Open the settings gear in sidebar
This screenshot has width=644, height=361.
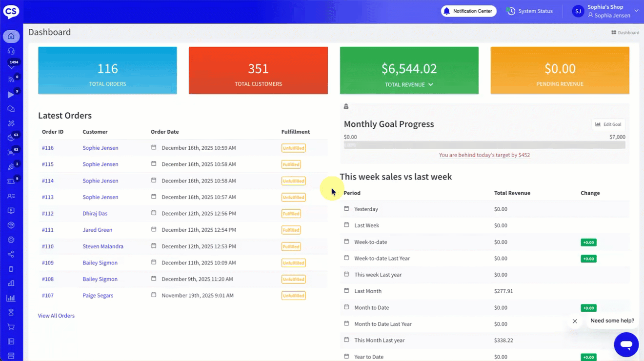click(11, 240)
